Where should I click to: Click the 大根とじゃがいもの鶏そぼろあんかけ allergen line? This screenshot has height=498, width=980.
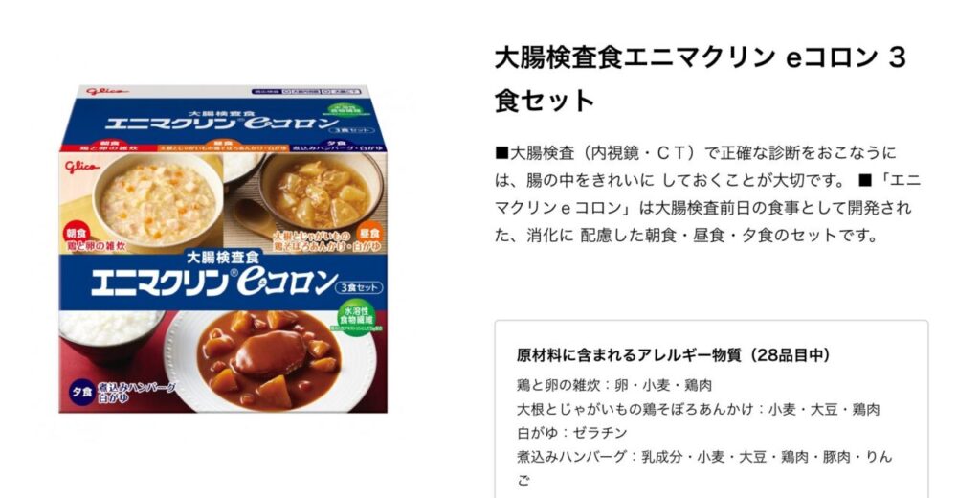coord(698,409)
